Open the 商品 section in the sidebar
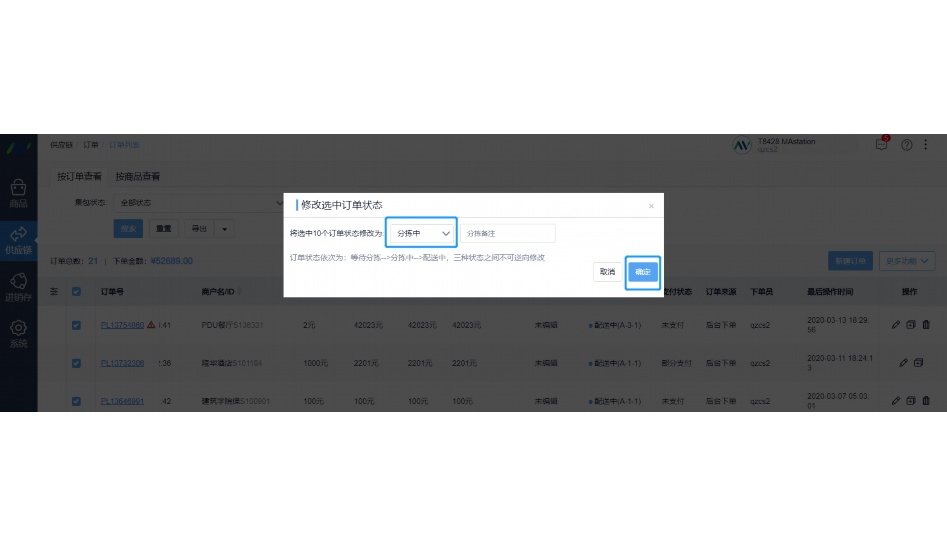The width and height of the screenshot is (947, 546). pyautogui.click(x=18, y=193)
